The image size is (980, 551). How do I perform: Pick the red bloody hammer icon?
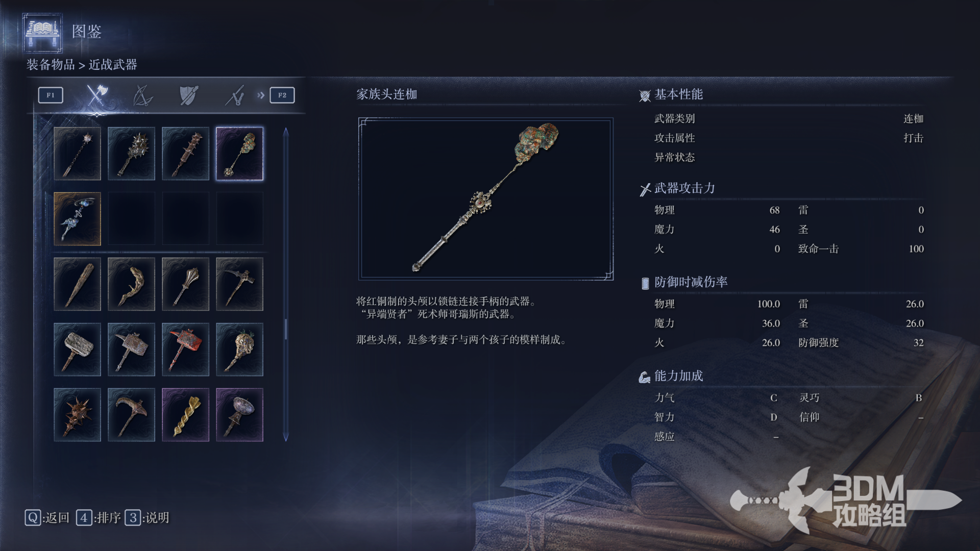click(x=185, y=349)
